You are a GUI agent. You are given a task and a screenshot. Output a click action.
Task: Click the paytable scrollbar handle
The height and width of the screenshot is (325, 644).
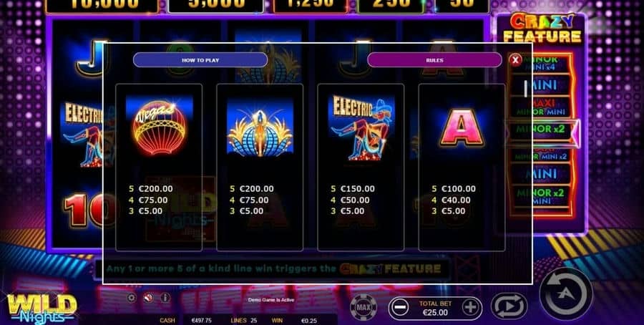(525, 88)
